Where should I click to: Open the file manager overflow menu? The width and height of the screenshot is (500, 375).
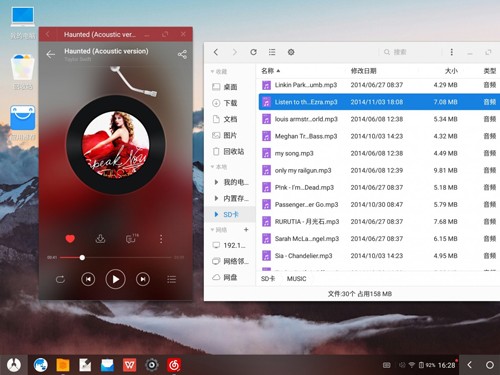(x=452, y=52)
